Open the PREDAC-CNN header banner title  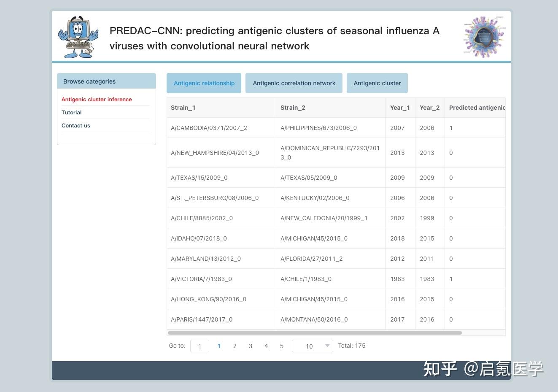pyautogui.click(x=274, y=38)
